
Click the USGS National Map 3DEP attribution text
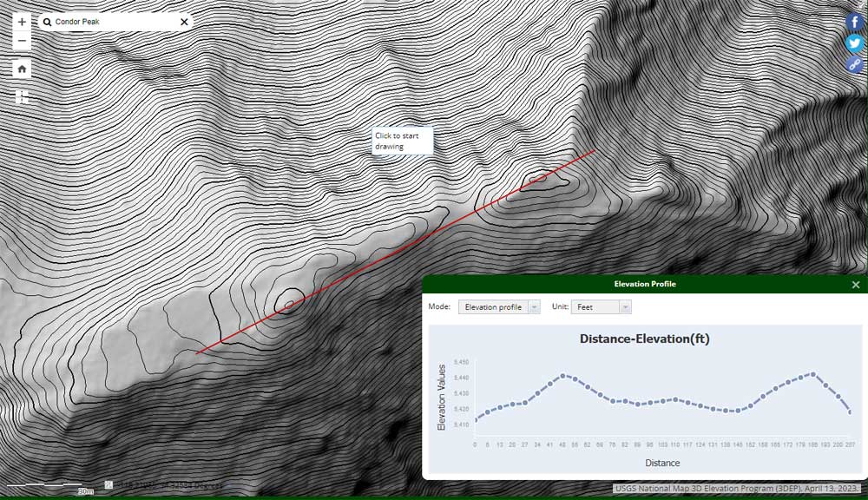coord(737,489)
